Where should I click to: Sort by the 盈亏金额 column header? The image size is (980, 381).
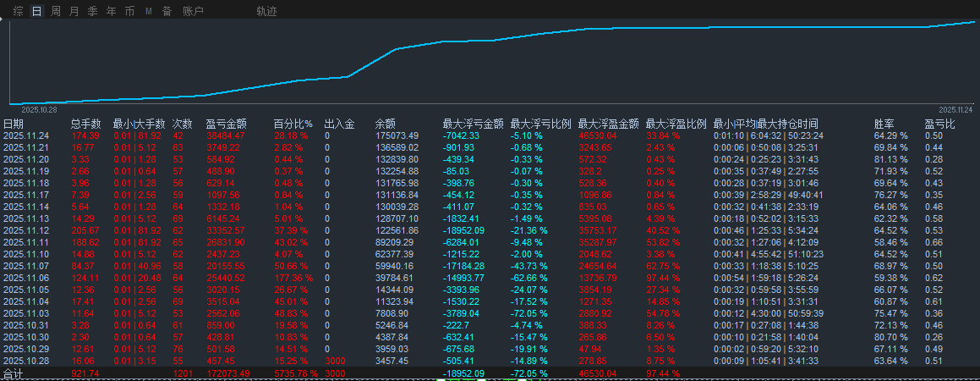(227, 124)
